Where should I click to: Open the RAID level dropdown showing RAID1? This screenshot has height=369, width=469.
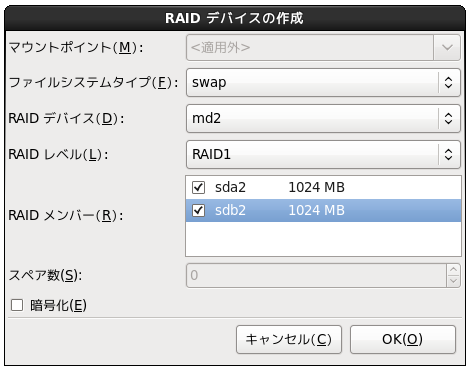tap(323, 154)
